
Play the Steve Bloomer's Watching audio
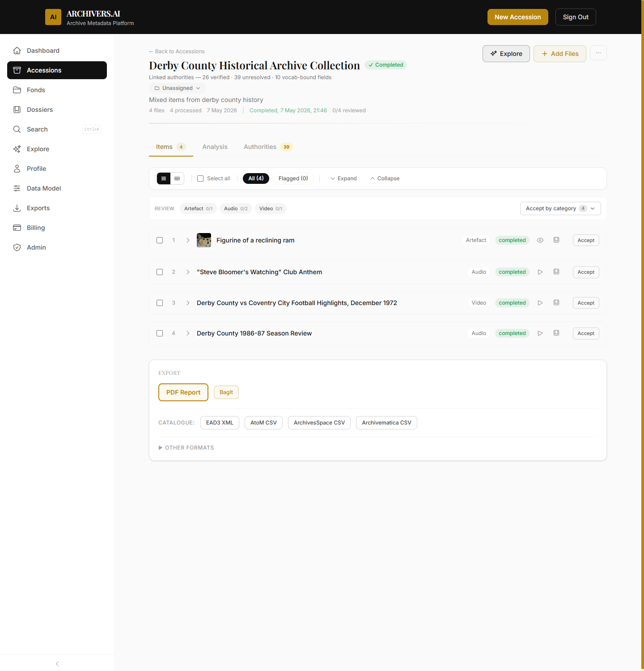540,272
